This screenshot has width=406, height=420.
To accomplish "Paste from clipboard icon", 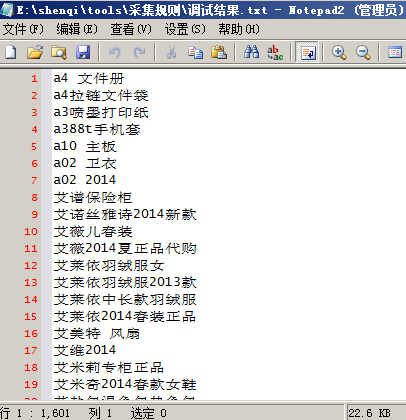I will [219, 52].
